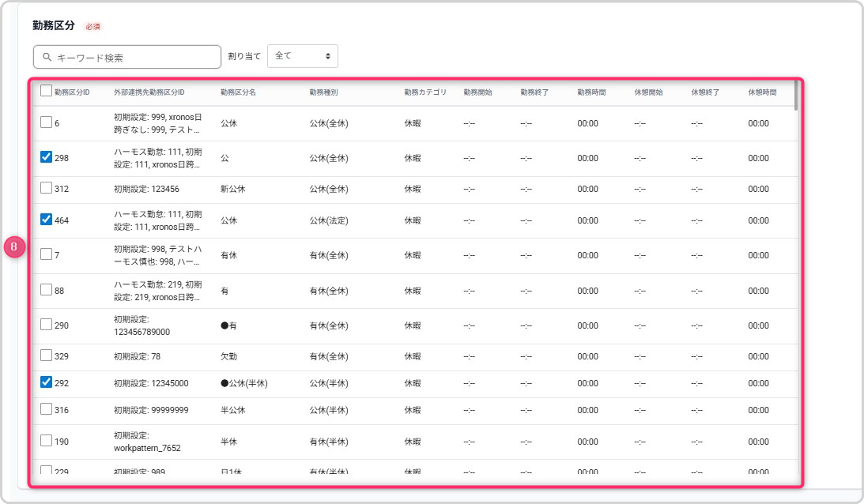
Task: Check the checkbox for work ID 7
Action: pyautogui.click(x=46, y=254)
